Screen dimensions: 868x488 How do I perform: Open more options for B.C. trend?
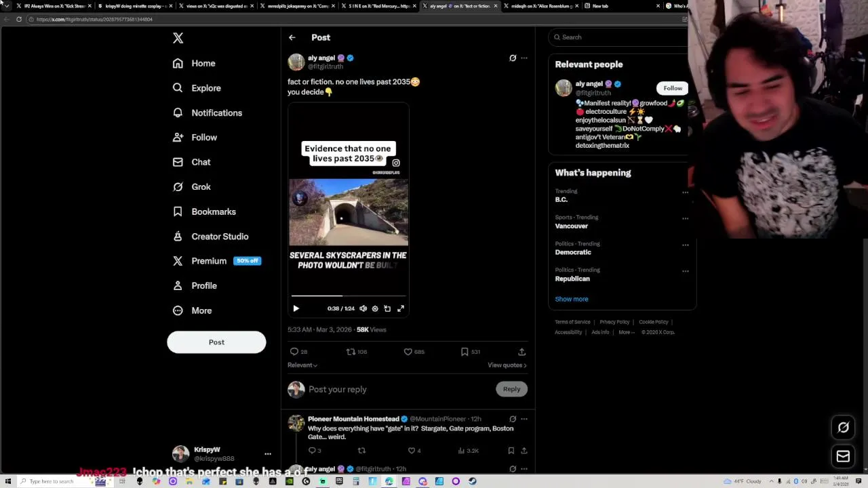click(x=685, y=192)
